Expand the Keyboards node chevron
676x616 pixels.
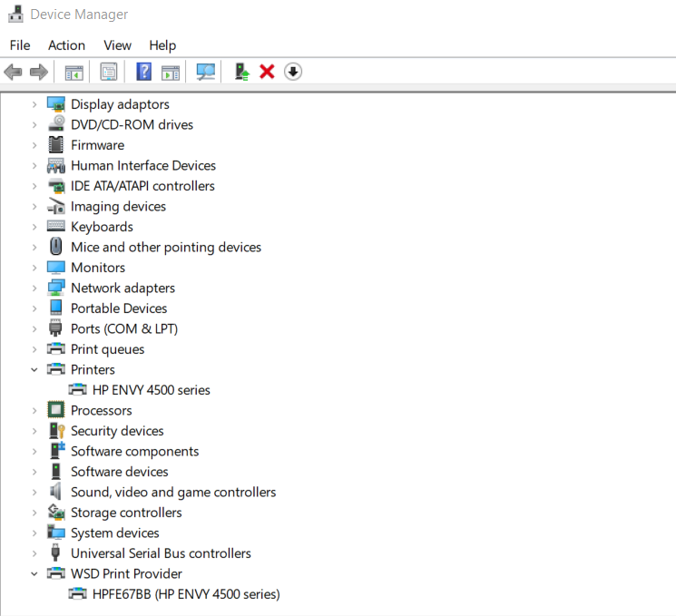[34, 227]
